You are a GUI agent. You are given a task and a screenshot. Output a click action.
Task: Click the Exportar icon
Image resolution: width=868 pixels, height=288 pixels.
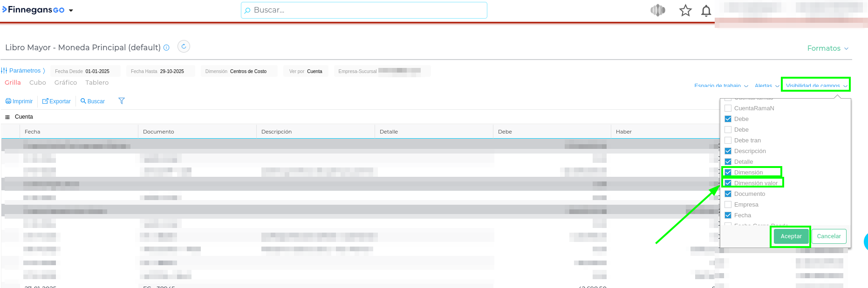coord(45,101)
